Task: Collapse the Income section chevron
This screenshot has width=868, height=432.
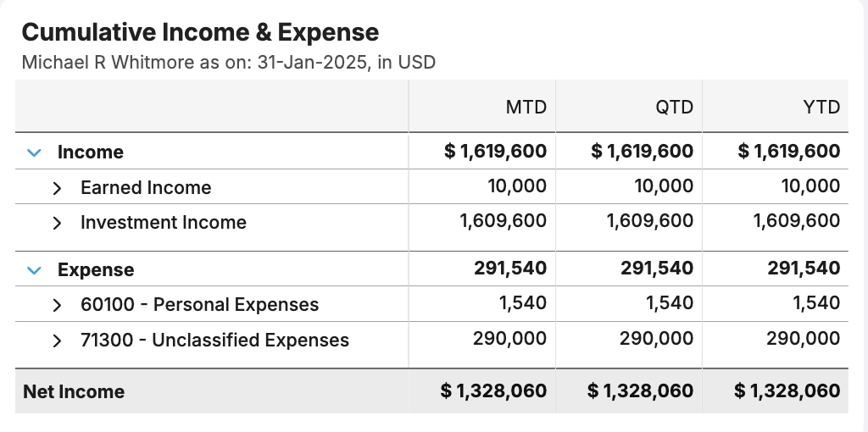Action: pyautogui.click(x=34, y=152)
